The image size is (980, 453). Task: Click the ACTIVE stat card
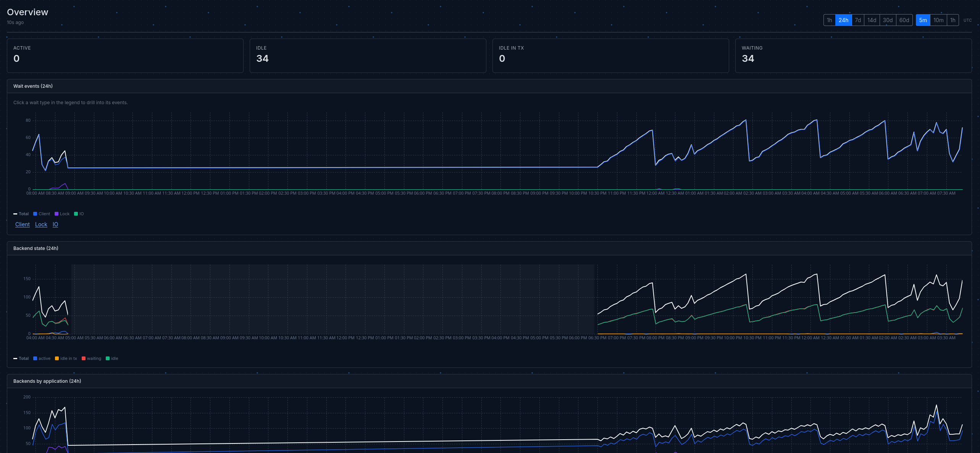pyautogui.click(x=125, y=56)
